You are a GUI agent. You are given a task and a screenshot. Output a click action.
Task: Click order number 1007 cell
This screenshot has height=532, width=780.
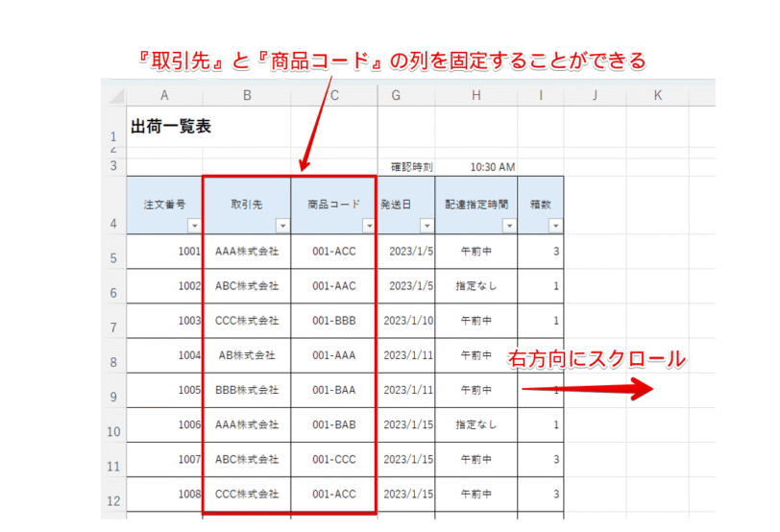pyautogui.click(x=164, y=459)
